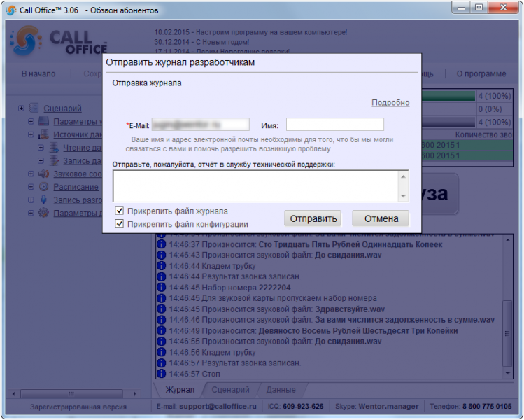
Task: Expand the Сценарий tree node
Action: (21, 108)
